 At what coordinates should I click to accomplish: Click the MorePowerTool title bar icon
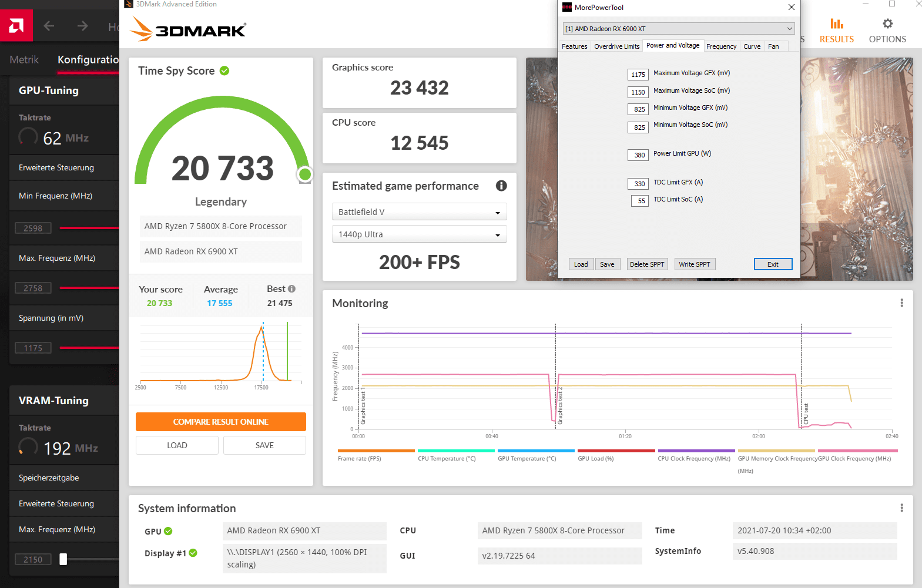pyautogui.click(x=567, y=7)
